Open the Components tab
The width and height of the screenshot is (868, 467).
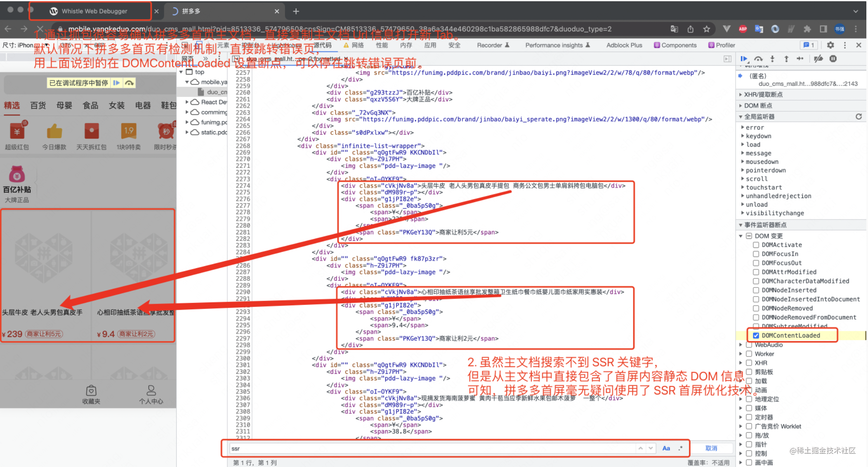tap(675, 45)
